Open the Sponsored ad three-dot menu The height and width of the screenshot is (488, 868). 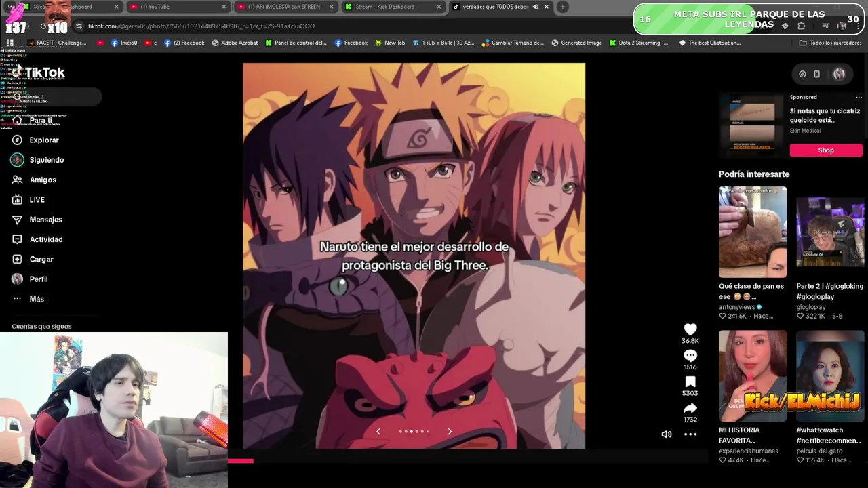[x=859, y=97]
